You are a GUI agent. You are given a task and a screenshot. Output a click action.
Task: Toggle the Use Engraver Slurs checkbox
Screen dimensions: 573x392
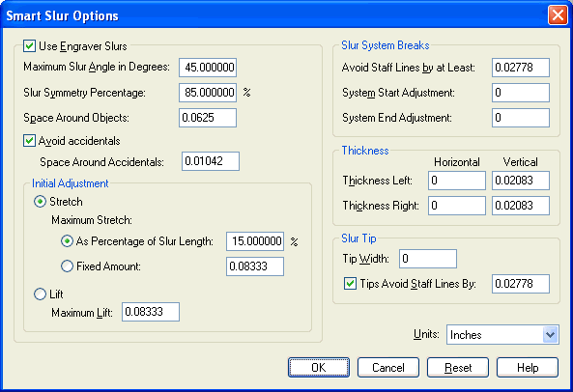click(29, 46)
